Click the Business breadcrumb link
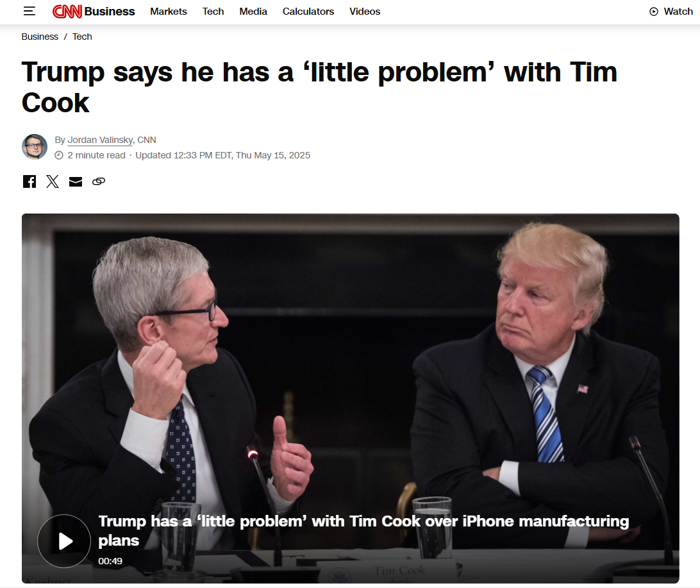Viewport: 700px width, 588px height. [40, 37]
